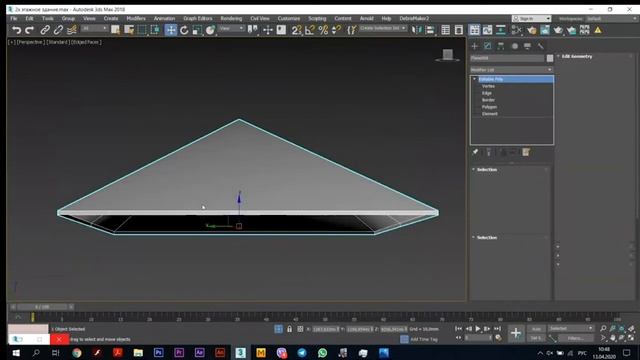Click the Undo arrow in the main toolbar
Viewport: 640px width, 360px height.
[x=16, y=30]
